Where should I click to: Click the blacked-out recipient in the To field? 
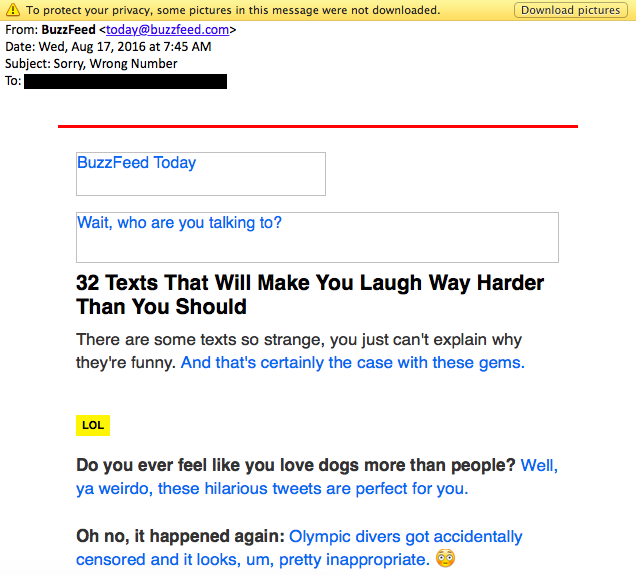click(x=125, y=81)
